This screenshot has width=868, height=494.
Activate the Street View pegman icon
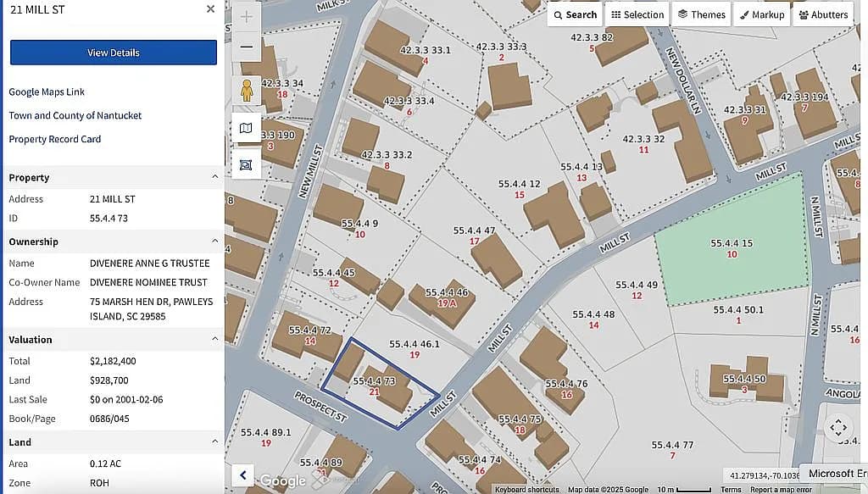coord(247,91)
